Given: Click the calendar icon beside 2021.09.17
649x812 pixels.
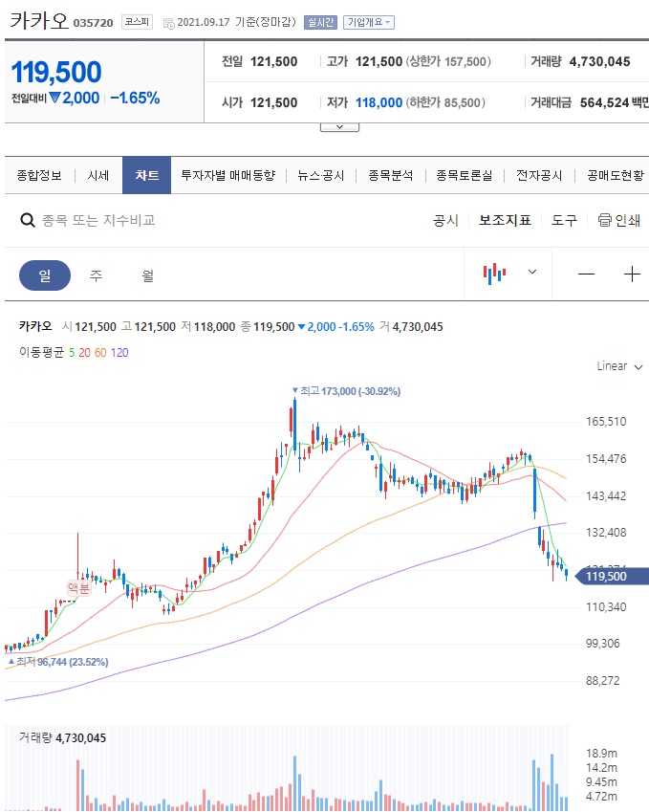Looking at the screenshot, I should click(x=169, y=23).
